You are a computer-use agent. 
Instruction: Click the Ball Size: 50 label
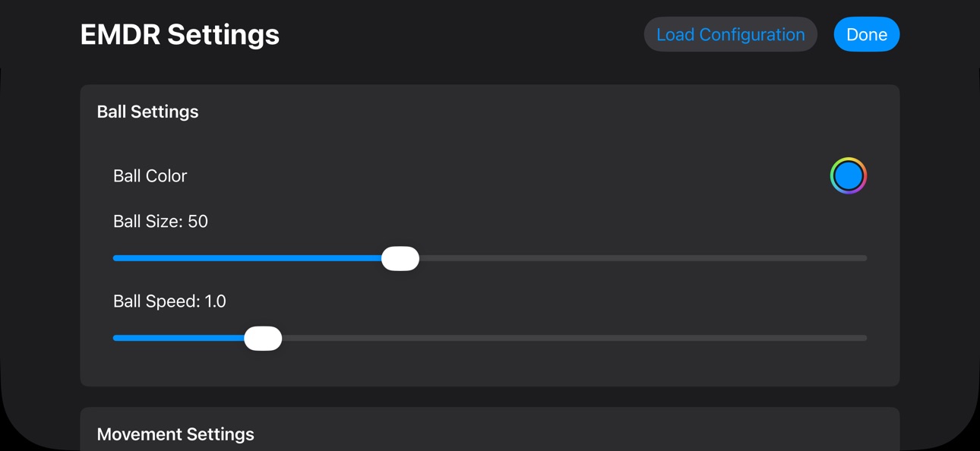pyautogui.click(x=160, y=221)
